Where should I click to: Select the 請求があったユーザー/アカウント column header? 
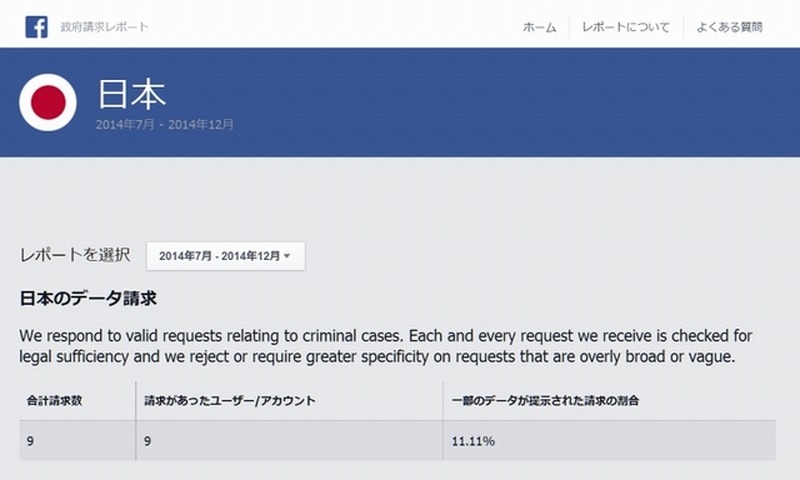click(229, 400)
